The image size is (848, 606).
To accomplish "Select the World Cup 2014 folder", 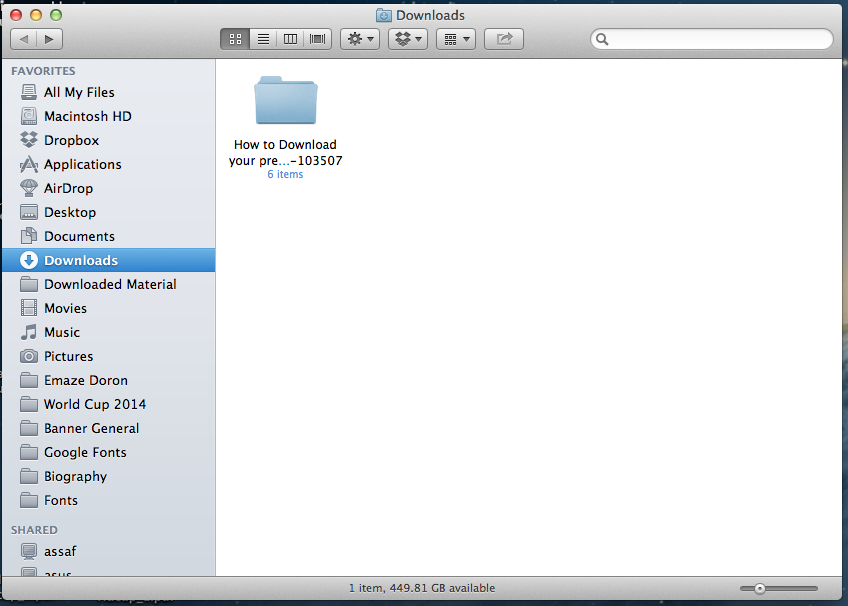I will point(94,404).
